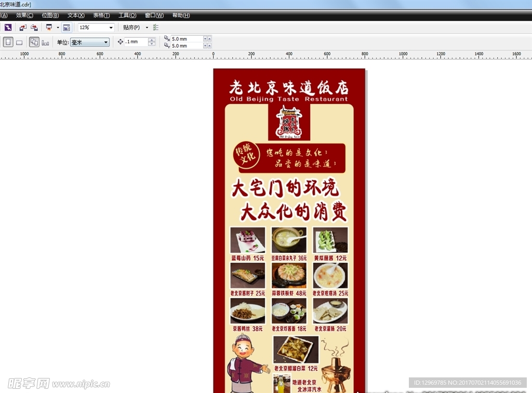Select the Old Beijing Taste Restaurant subtitle
532x393 pixels.
click(289, 99)
